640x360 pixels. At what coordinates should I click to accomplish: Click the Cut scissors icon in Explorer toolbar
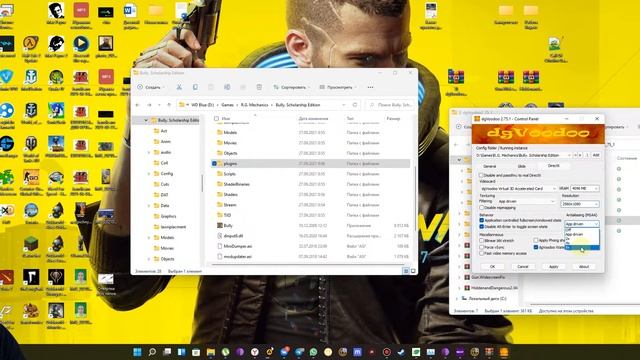pos(179,87)
